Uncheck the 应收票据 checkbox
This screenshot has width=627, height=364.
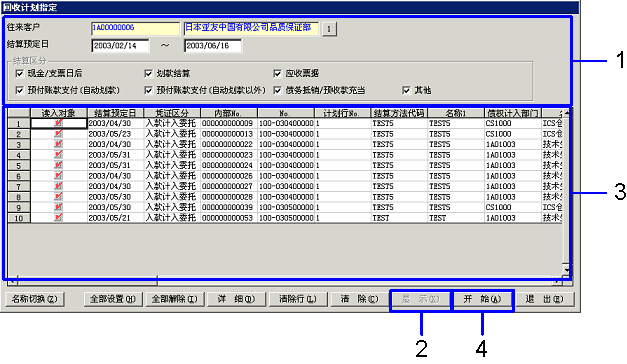pos(278,74)
